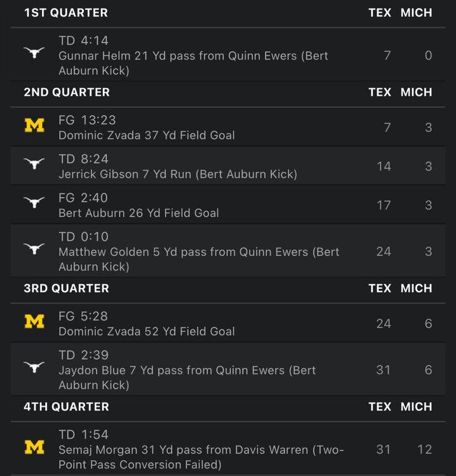Tap Bert Auburn 26 Yd Field Goal text
Image resolution: width=456 pixels, height=476 pixels.
(x=138, y=213)
